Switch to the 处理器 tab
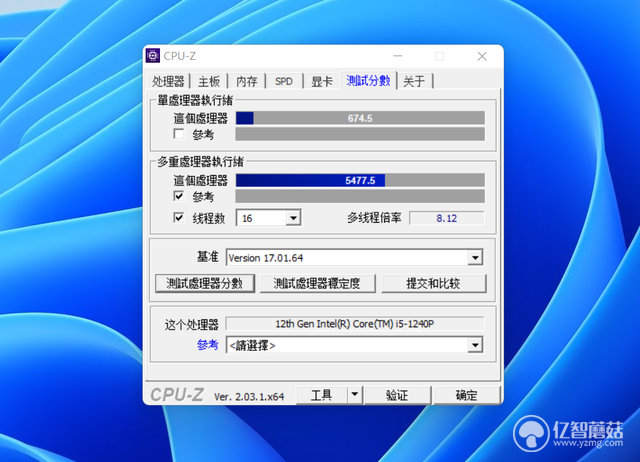The image size is (640, 462). (x=169, y=81)
